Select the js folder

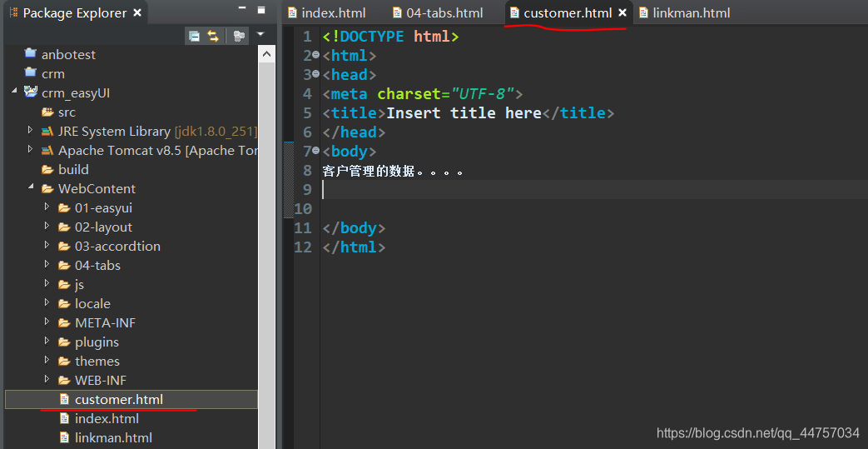pos(79,284)
